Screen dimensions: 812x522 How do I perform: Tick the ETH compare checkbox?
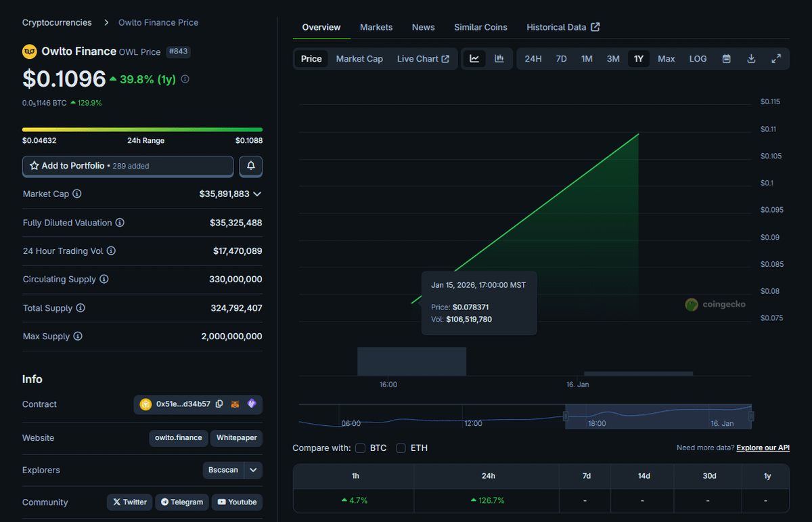pyautogui.click(x=401, y=448)
